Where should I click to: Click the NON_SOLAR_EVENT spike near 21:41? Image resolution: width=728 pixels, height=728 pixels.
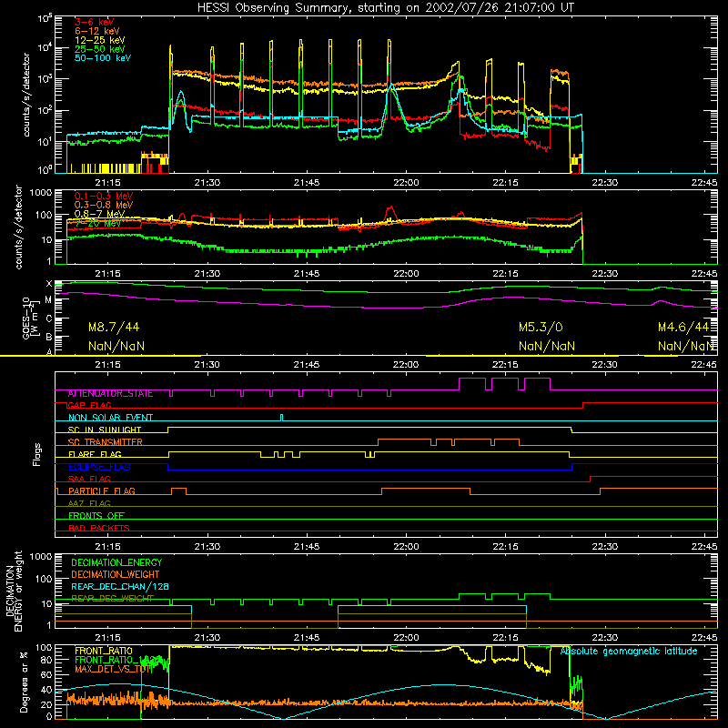tap(281, 417)
